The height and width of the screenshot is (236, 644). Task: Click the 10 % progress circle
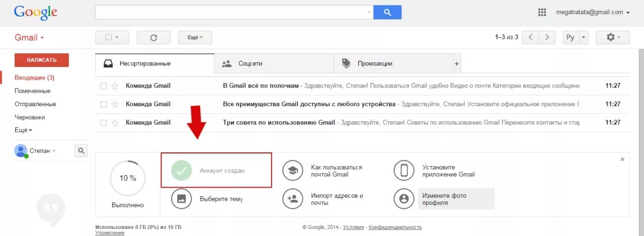click(128, 178)
